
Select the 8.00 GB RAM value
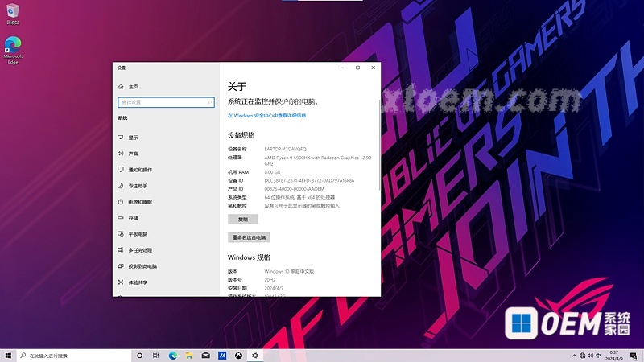pyautogui.click(x=272, y=172)
